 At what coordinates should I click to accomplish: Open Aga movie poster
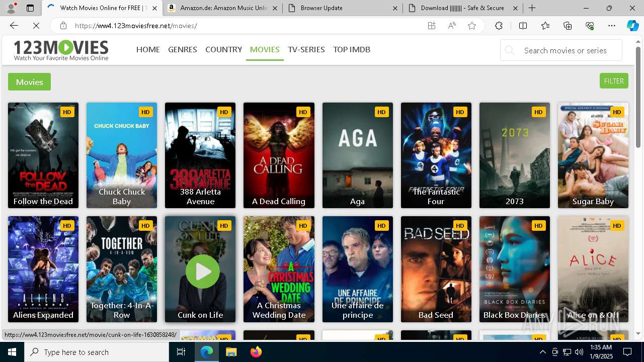click(358, 155)
